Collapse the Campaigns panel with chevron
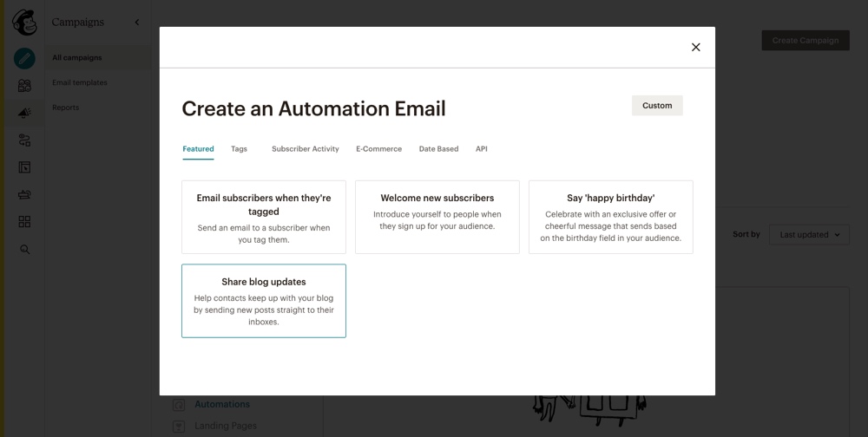 pos(137,23)
